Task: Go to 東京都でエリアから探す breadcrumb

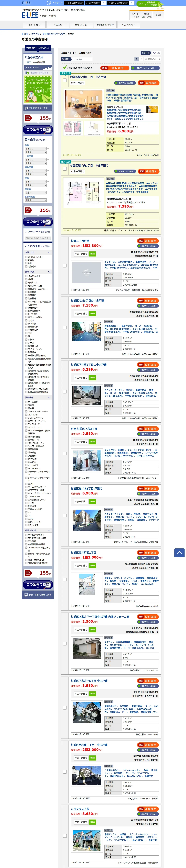Action: pyautogui.click(x=54, y=34)
